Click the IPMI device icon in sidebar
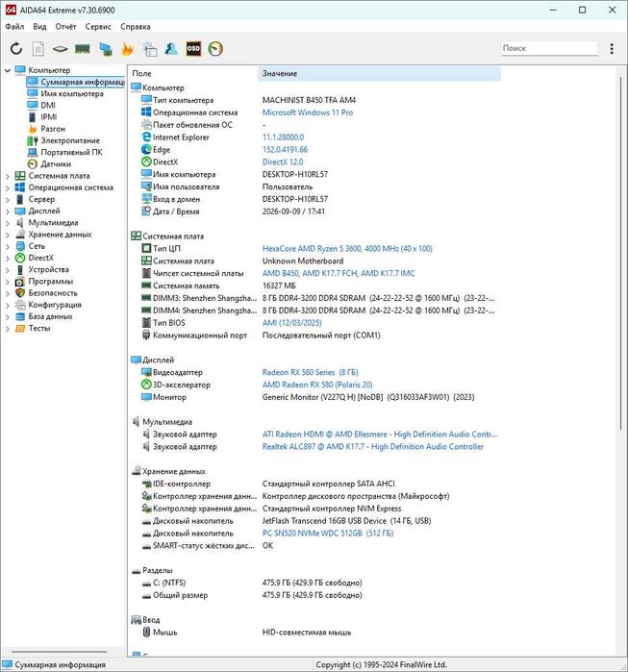 [x=32, y=117]
